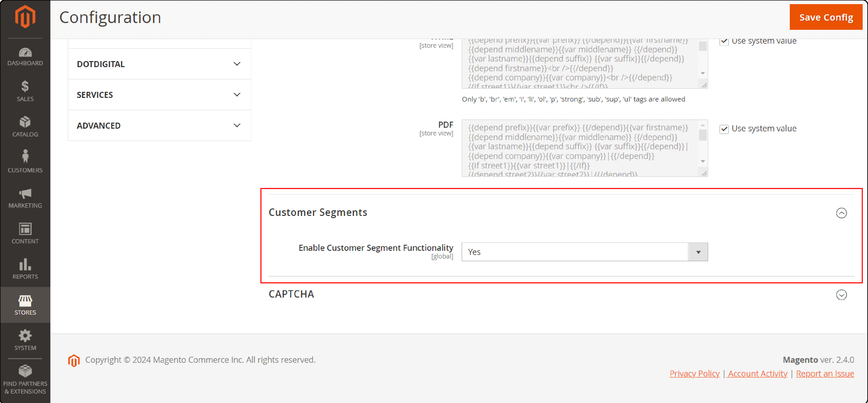This screenshot has height=403, width=868.
Task: Click the Magento logo in footer
Action: pyautogui.click(x=74, y=361)
